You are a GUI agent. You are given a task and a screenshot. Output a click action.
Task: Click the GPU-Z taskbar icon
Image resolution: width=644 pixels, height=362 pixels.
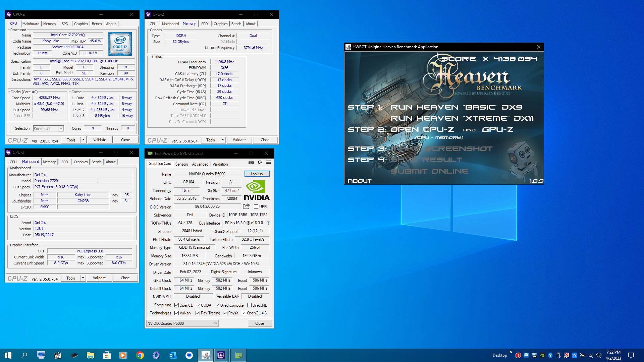tap(238, 355)
